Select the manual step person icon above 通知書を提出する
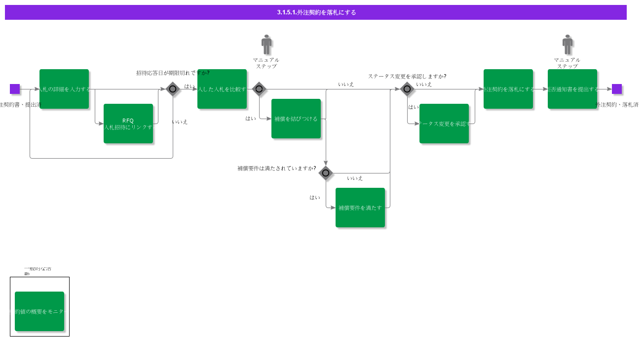Screen dimensions: 644x341 click(x=568, y=44)
